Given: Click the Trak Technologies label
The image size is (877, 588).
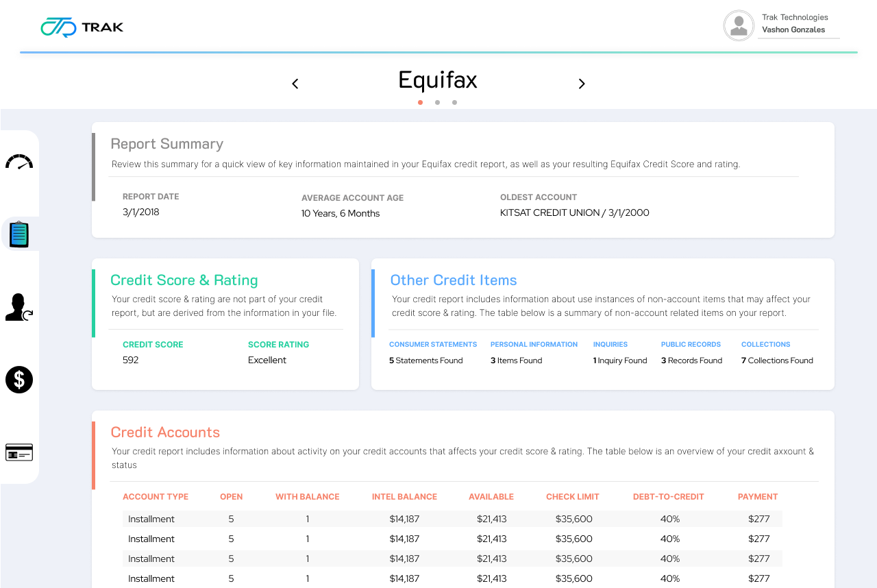Looking at the screenshot, I should [795, 18].
